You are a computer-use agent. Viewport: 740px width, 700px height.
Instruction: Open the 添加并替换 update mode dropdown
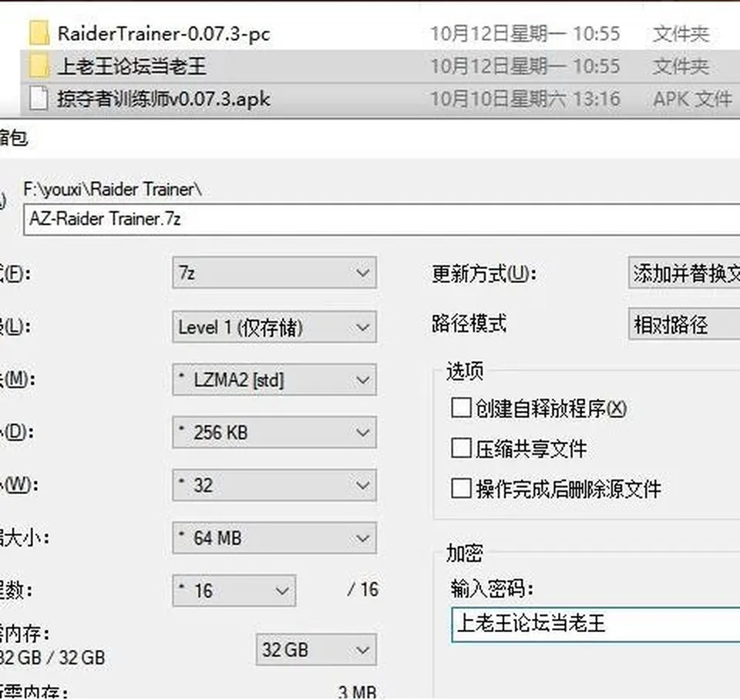684,273
